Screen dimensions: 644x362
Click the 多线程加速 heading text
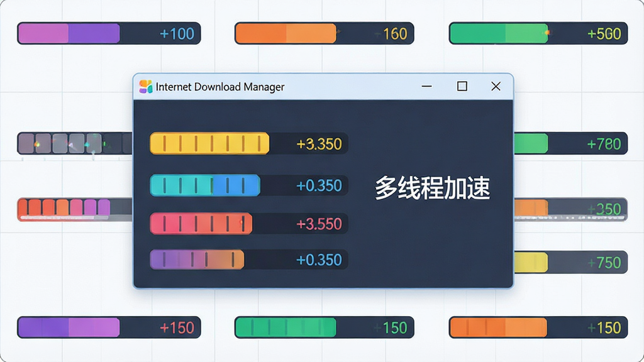coord(433,188)
